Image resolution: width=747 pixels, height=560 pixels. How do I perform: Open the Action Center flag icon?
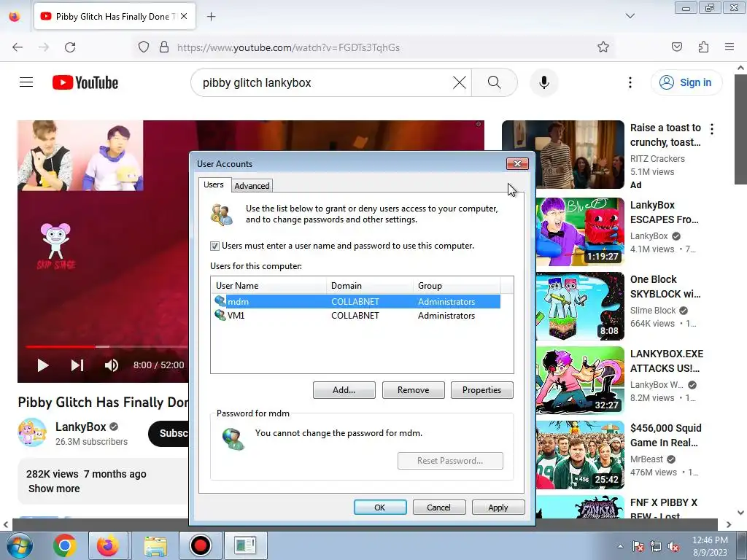[x=638, y=546]
